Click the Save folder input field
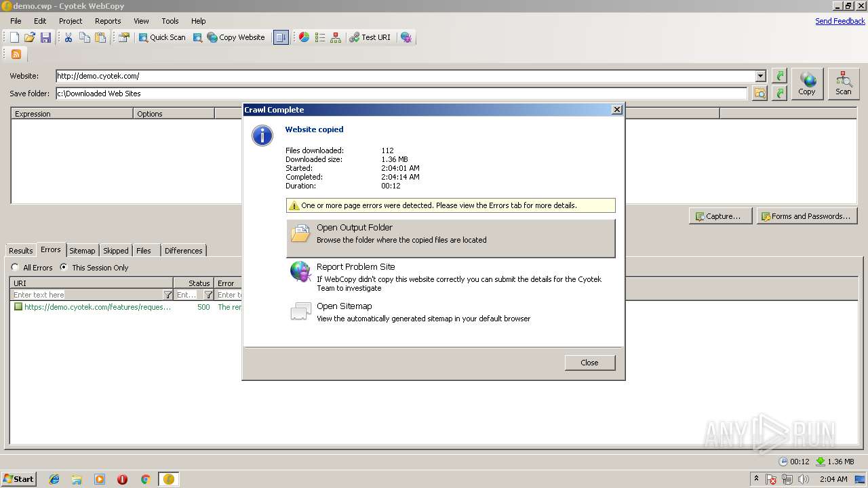The image size is (868, 488). (x=401, y=93)
